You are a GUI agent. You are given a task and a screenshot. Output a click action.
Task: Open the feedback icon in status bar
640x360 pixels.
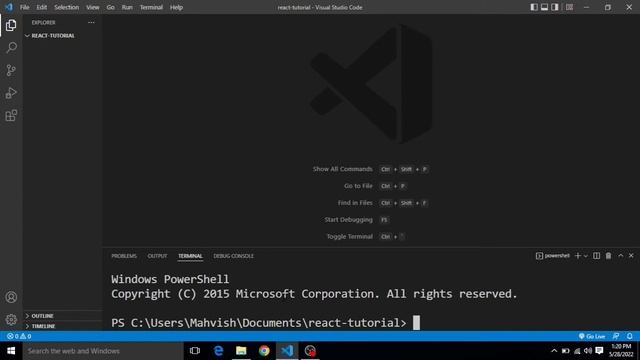616,336
